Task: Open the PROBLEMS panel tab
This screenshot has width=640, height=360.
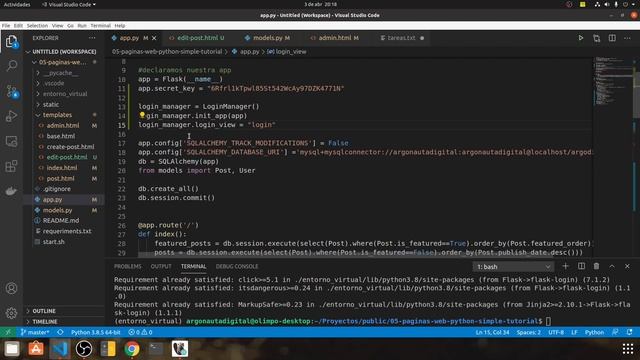Action: (x=128, y=266)
